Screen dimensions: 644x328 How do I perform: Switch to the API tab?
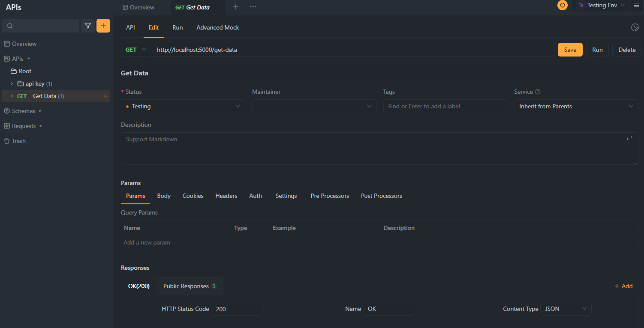pos(130,27)
